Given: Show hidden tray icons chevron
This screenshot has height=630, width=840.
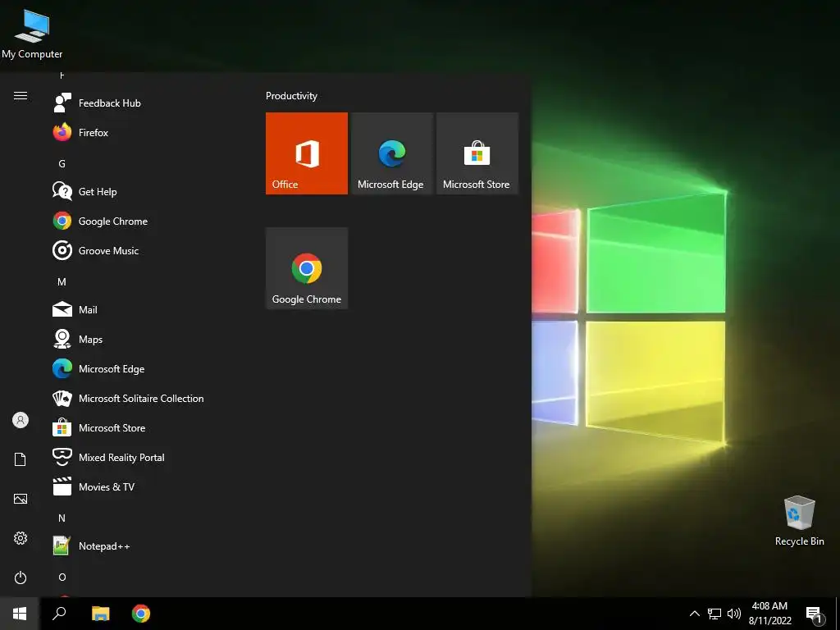Looking at the screenshot, I should [694, 614].
